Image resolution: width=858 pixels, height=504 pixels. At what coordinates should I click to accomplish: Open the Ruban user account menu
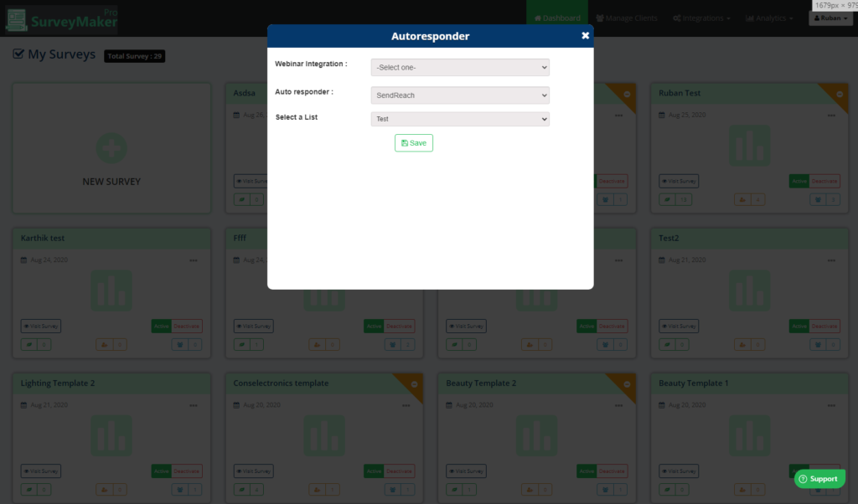click(x=830, y=18)
